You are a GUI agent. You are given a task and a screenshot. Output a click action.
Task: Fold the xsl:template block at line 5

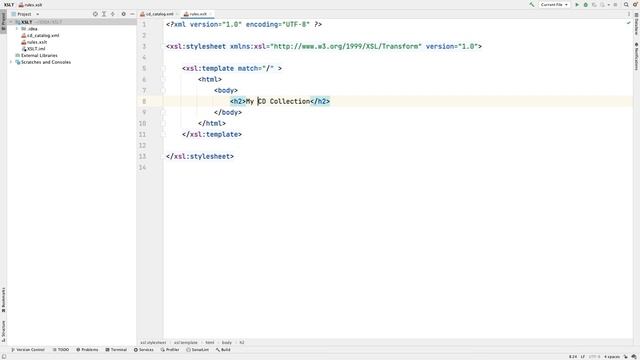click(163, 69)
